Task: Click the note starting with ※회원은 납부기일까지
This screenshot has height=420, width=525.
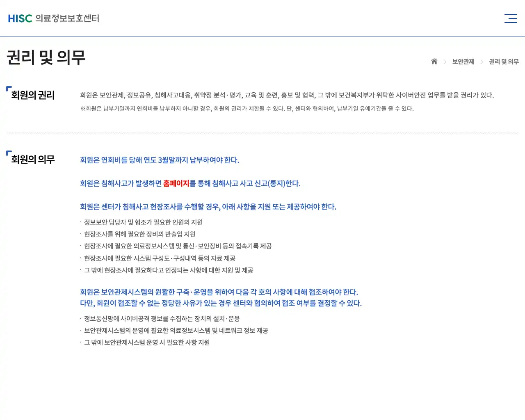Action: coord(247,109)
